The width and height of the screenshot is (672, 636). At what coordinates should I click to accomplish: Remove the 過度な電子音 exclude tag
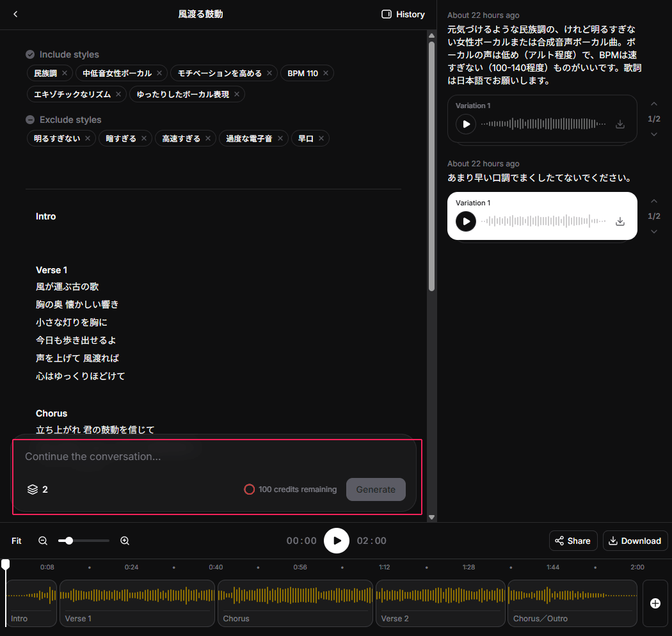point(280,138)
